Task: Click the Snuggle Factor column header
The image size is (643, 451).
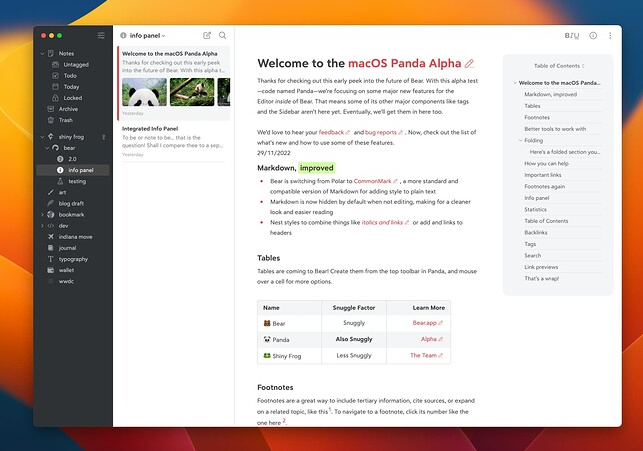Action: coord(354,308)
